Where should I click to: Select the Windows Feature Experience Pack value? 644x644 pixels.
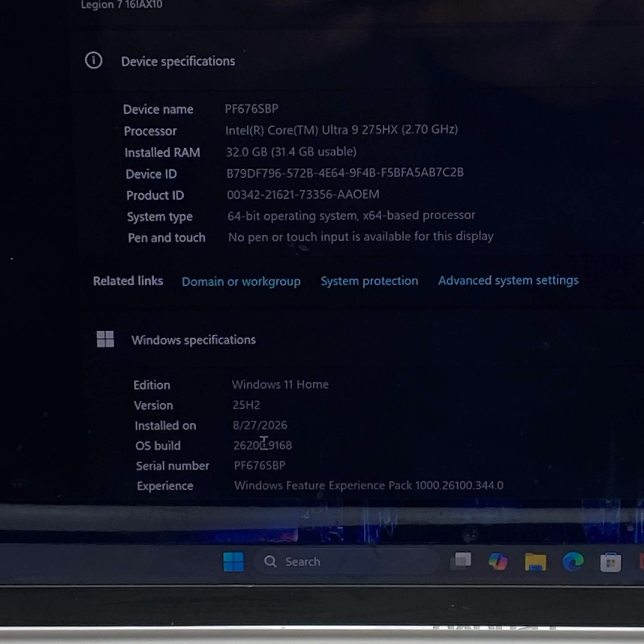[369, 485]
